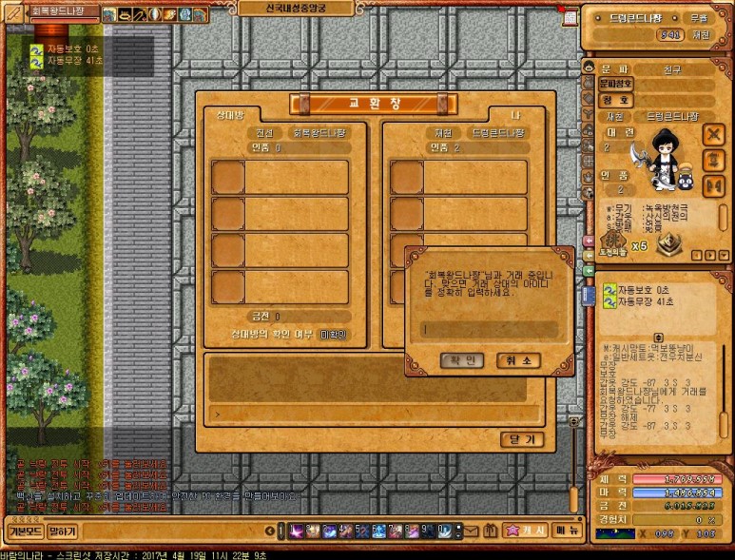Click the hotbar previous page arrow
735x560 pixels.
(270, 531)
